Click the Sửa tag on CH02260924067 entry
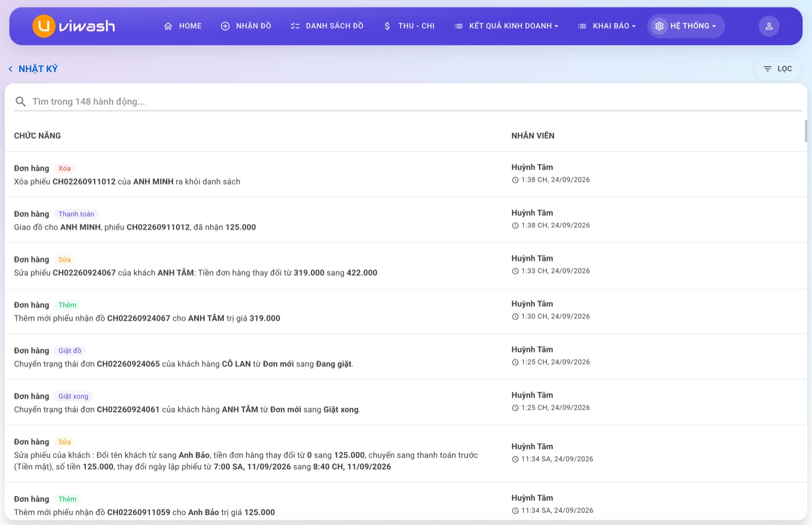The image size is (812, 525). (x=64, y=260)
